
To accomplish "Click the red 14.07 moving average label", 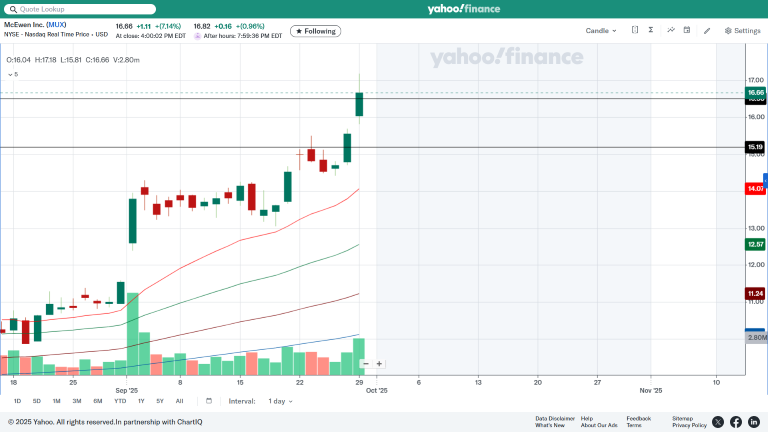I will click(755, 189).
